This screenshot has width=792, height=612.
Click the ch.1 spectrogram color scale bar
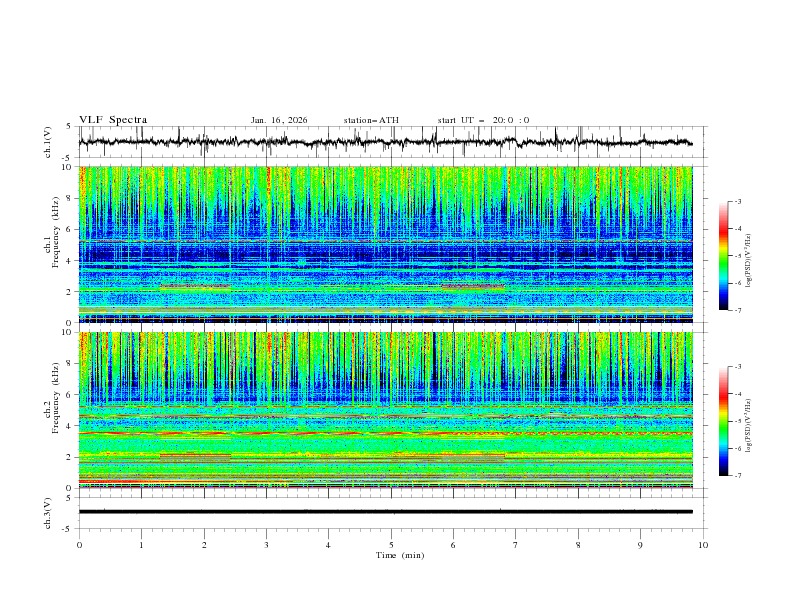point(723,256)
